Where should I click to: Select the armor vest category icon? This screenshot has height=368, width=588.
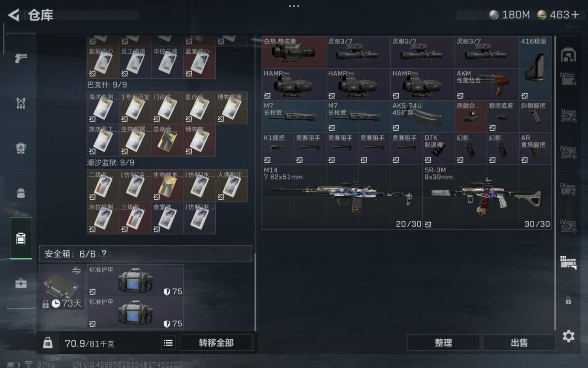[x=21, y=103]
